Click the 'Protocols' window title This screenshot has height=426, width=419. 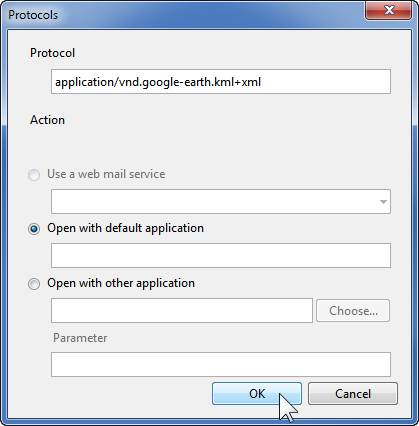[x=33, y=15]
